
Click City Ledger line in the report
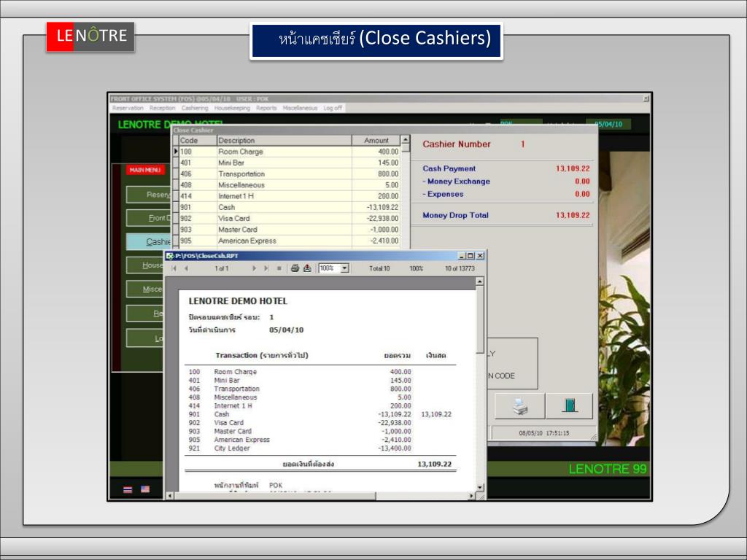click(x=300, y=448)
